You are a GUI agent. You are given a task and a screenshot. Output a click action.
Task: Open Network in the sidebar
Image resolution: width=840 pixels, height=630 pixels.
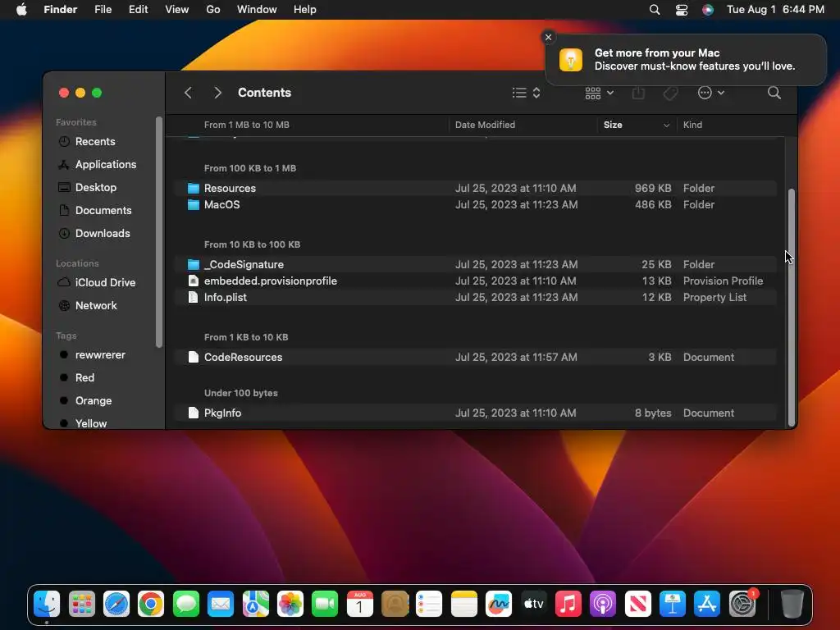(x=96, y=305)
